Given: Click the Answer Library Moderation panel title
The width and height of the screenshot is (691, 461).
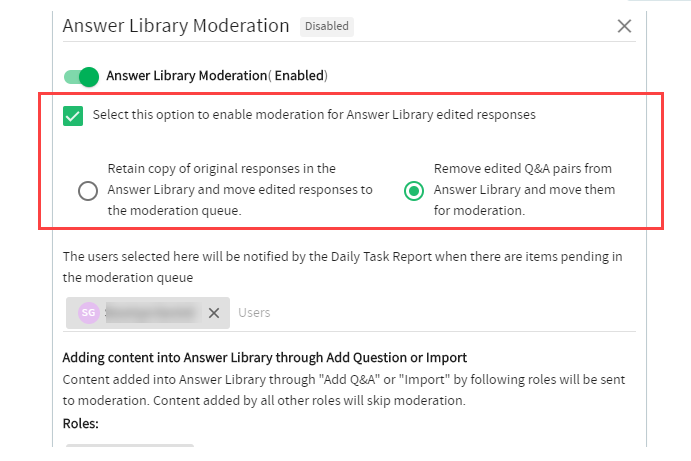Looking at the screenshot, I should pyautogui.click(x=176, y=26).
